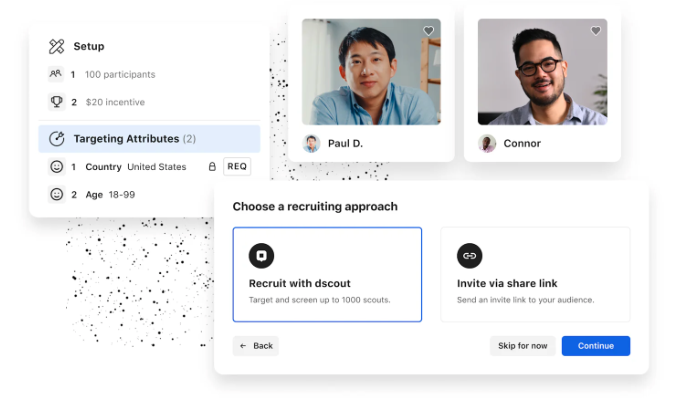This screenshot has width=675, height=400.
Task: Select the Country United States row
Action: (149, 167)
